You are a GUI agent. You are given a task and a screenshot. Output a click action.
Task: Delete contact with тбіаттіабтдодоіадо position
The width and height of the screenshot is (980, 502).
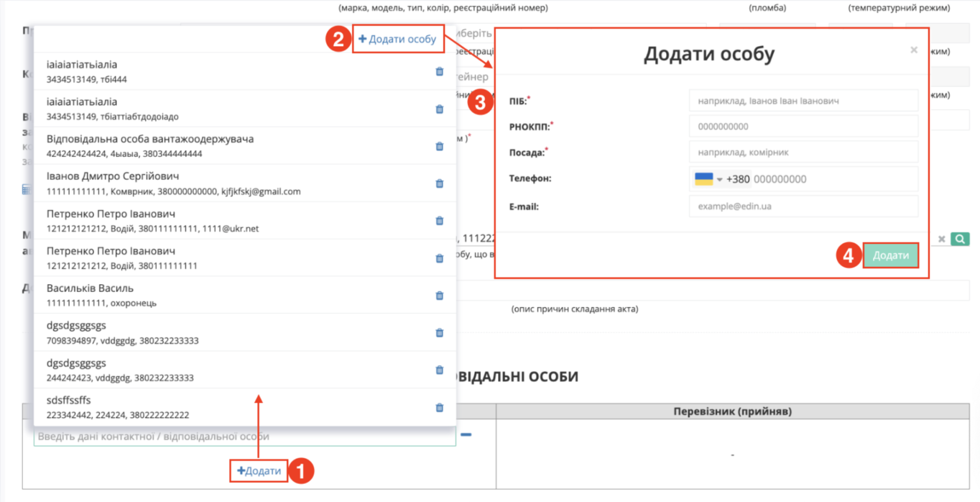pos(439,109)
